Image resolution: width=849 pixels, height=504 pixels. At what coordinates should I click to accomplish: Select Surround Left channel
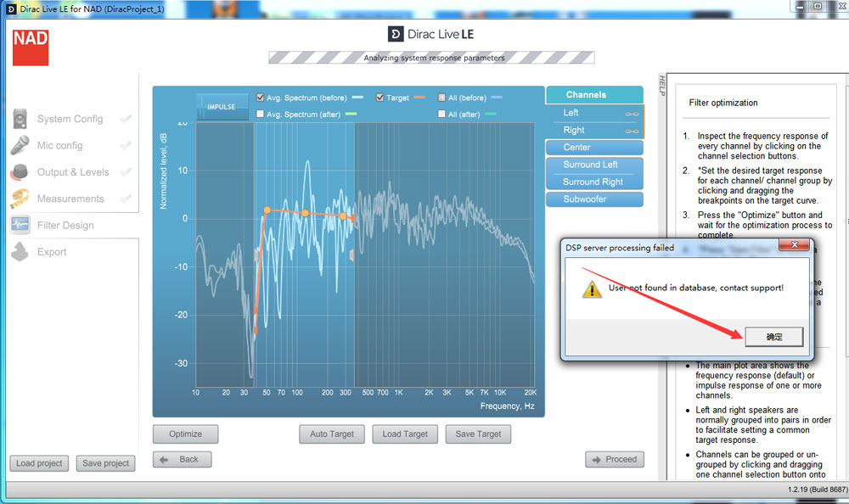tap(594, 165)
